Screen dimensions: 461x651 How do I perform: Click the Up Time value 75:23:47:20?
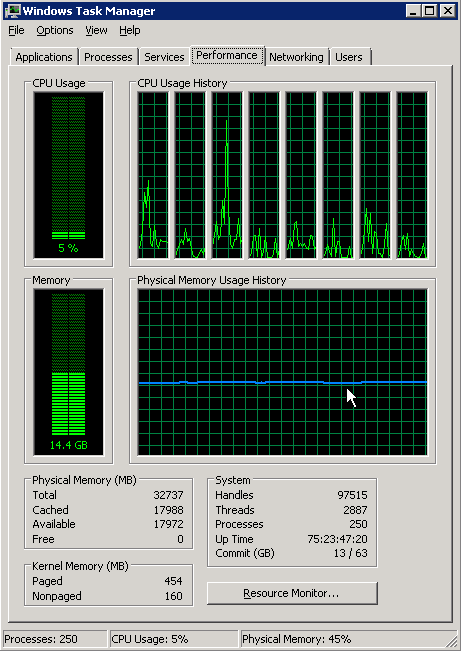[x=338, y=539]
